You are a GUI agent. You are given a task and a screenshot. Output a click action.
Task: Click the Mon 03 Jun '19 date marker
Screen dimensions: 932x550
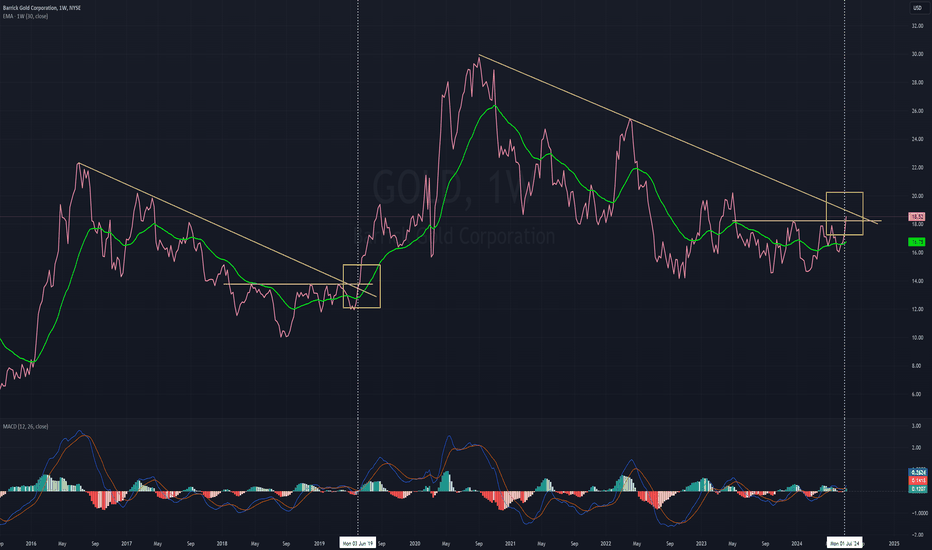pyautogui.click(x=357, y=543)
